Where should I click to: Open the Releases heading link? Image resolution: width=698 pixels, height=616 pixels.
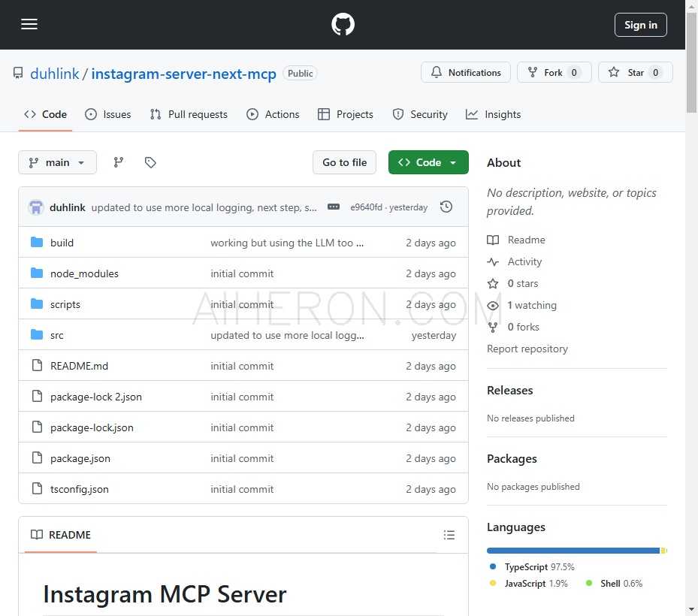click(x=509, y=391)
